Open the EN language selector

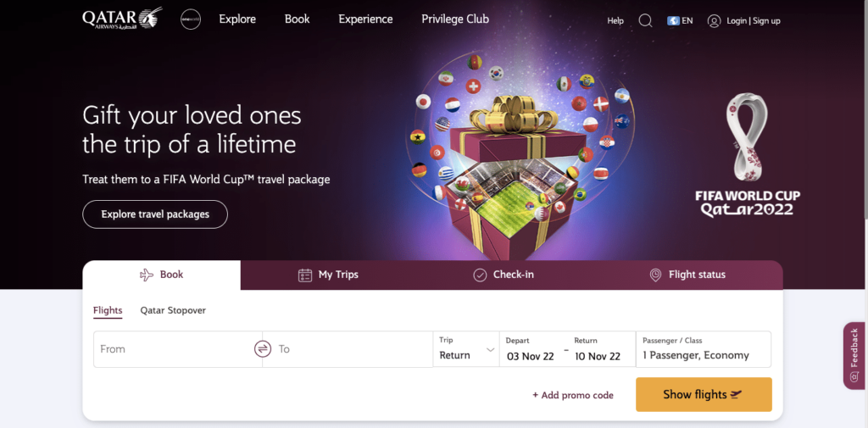pyautogui.click(x=687, y=20)
